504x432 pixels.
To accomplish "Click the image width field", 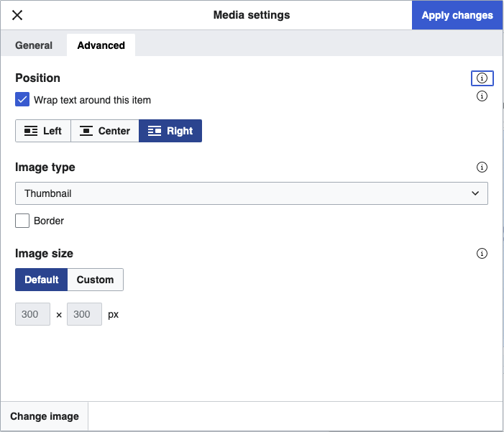I will click(32, 314).
